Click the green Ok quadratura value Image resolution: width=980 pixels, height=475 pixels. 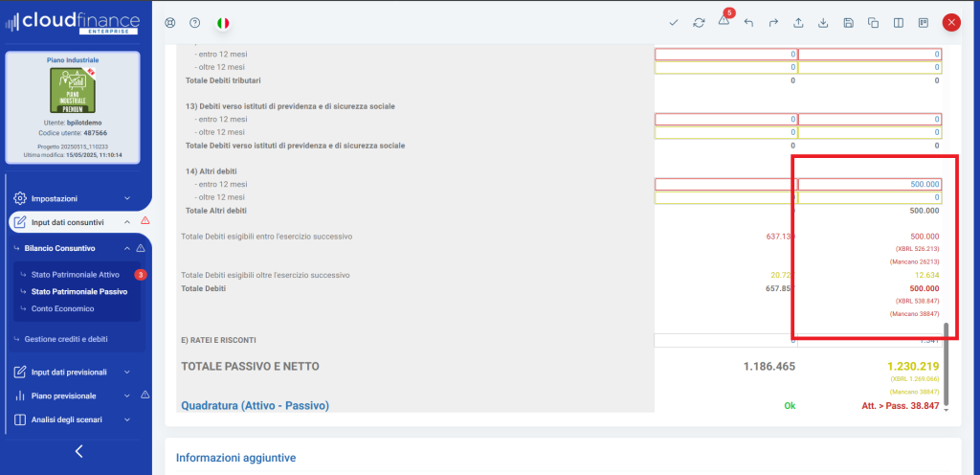pos(790,406)
